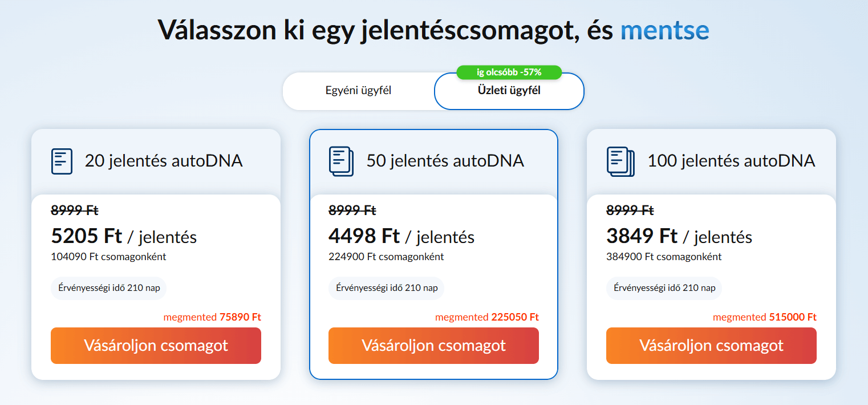Purchase the 100 jelentés autoDNA package
This screenshot has width=868, height=405.
[711, 346]
